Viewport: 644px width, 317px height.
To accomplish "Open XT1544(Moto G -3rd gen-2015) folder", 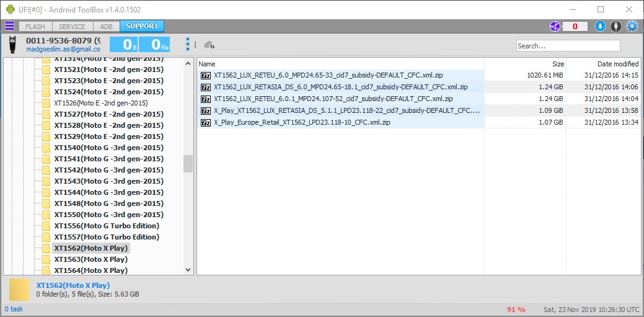I will tap(108, 192).
